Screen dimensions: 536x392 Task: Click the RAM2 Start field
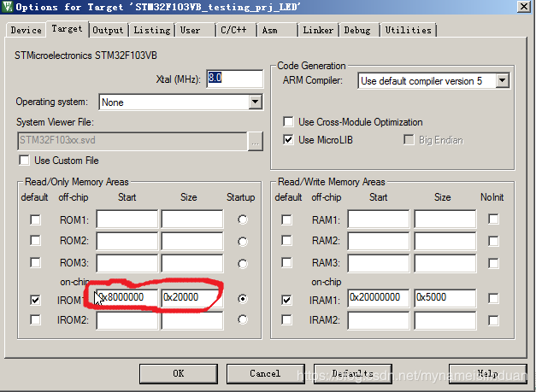tap(379, 241)
